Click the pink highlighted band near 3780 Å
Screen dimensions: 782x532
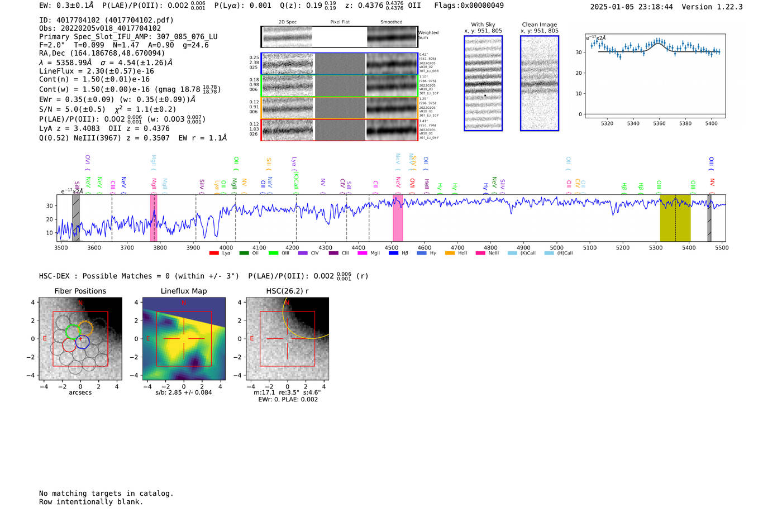[x=154, y=218]
